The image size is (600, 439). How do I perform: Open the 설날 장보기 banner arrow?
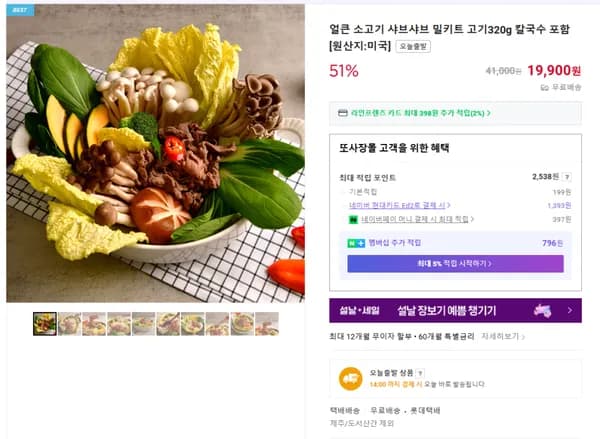[571, 310]
